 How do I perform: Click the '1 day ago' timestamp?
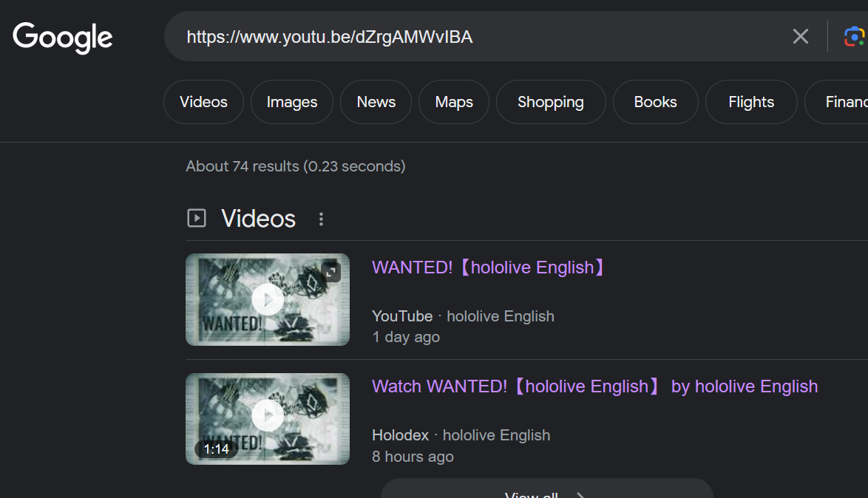(x=406, y=337)
